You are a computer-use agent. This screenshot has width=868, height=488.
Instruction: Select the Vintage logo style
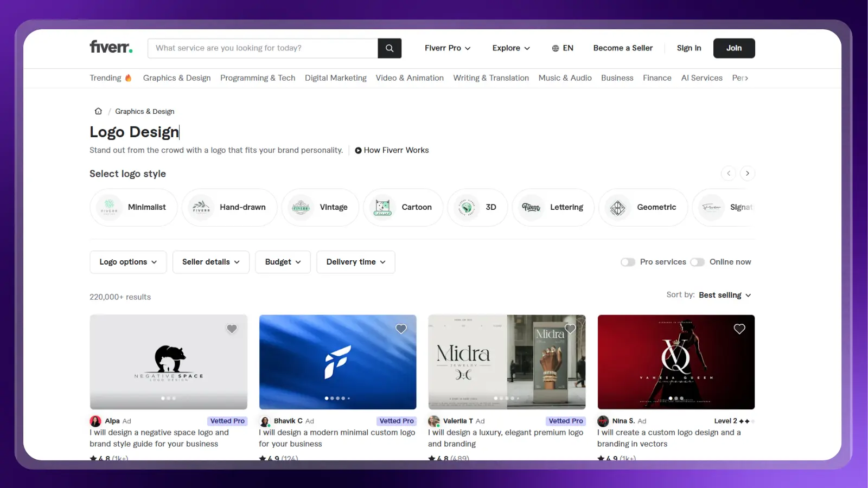[320, 207]
